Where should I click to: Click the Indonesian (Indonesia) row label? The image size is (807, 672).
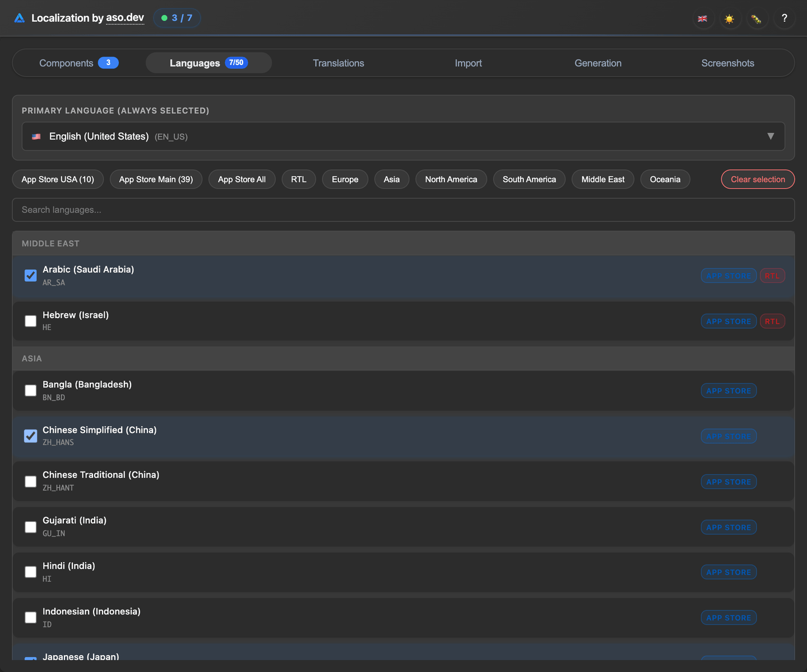tap(91, 612)
